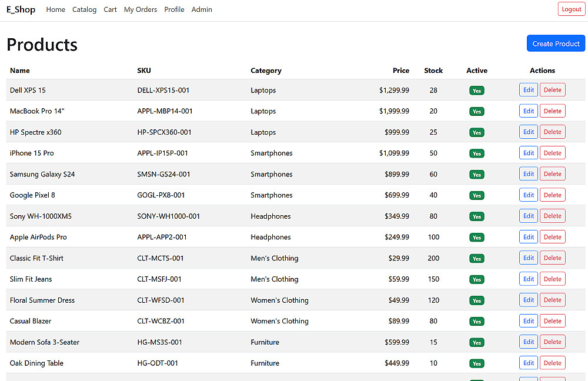Image resolution: width=588 pixels, height=381 pixels.
Task: Edit the Oak Dining Table product
Action: [x=529, y=363]
